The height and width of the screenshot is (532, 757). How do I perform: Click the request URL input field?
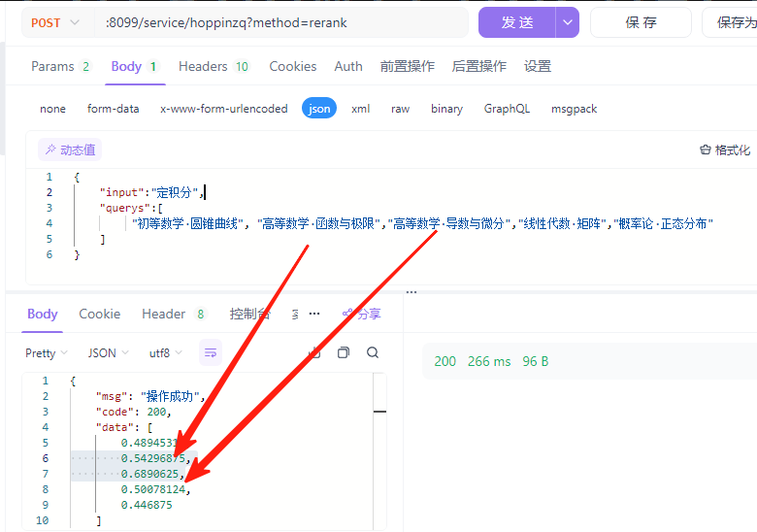[x=281, y=22]
